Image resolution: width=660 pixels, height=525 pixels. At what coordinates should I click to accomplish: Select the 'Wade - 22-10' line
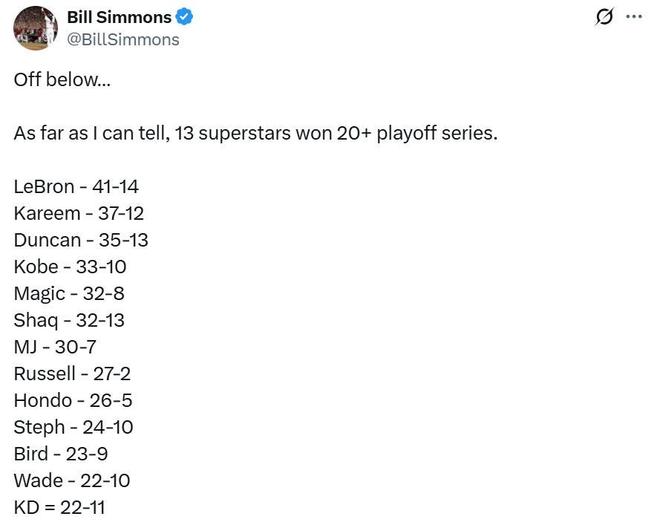[x=72, y=480]
